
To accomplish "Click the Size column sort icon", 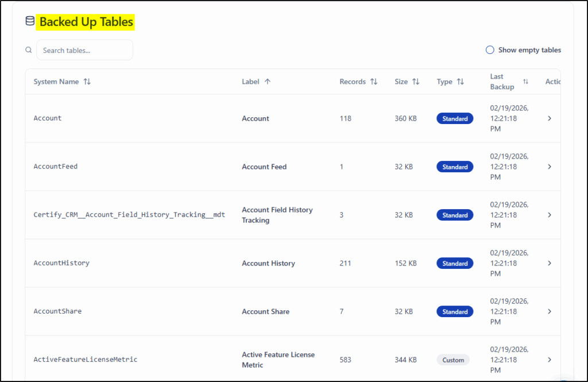I will click(x=416, y=82).
